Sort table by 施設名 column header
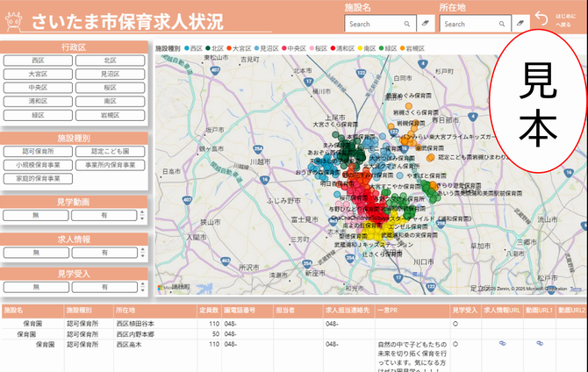The height and width of the screenshot is (372, 588). pyautogui.click(x=14, y=310)
